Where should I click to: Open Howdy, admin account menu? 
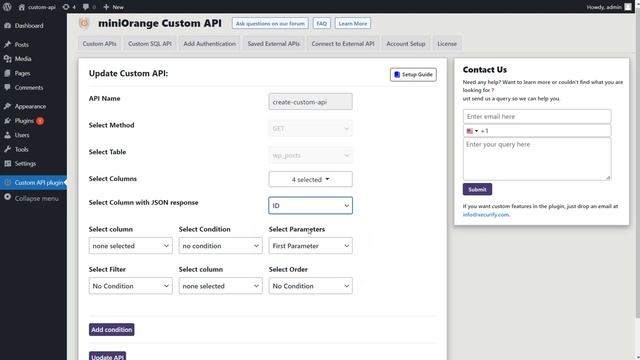coord(609,7)
